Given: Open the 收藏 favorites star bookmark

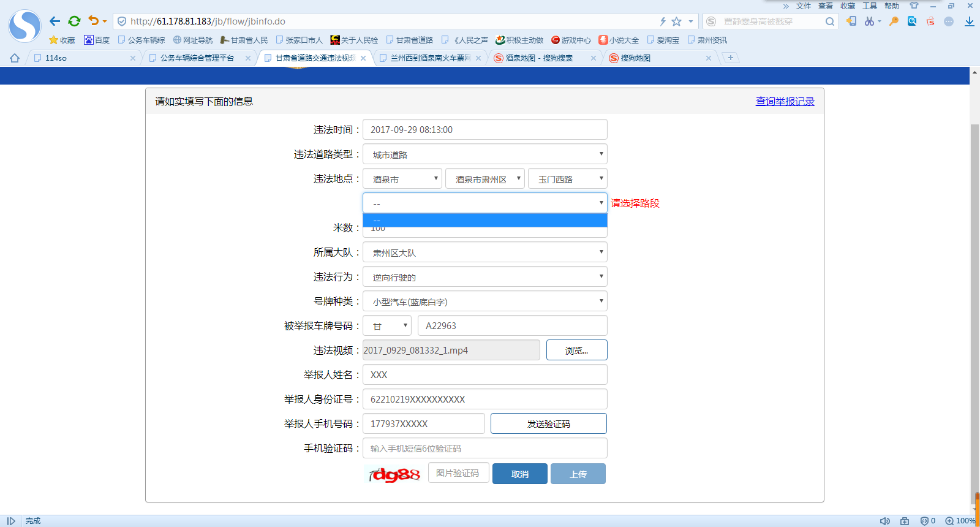Looking at the screenshot, I should (62, 40).
